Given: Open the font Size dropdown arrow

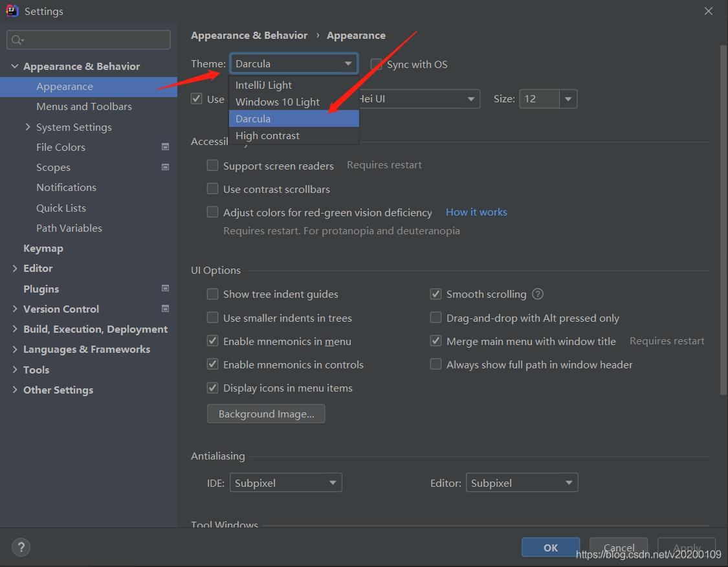Looking at the screenshot, I should coord(568,99).
